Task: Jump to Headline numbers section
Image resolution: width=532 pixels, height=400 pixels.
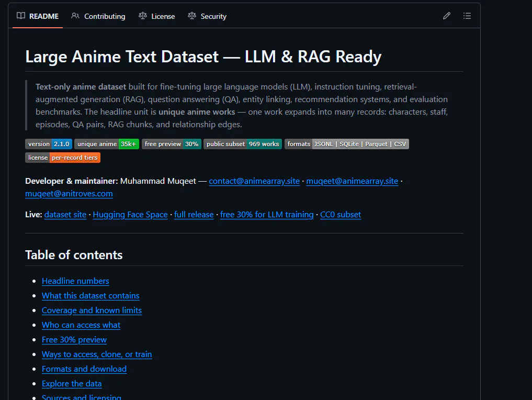Action: point(75,281)
